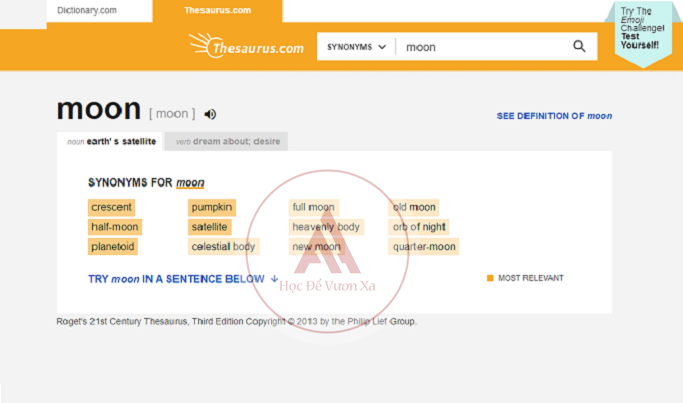Open the synonym pumpkin
Image resolution: width=683 pixels, height=403 pixels.
[x=212, y=207]
